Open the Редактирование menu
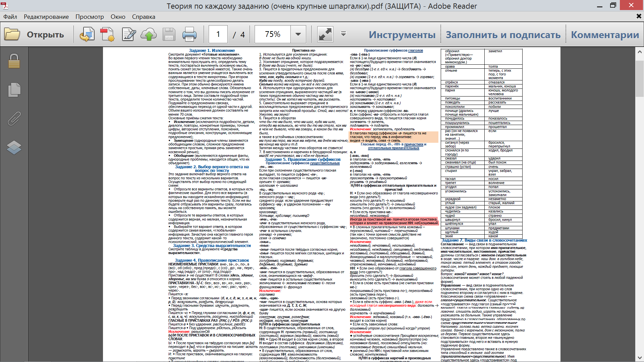Screen dimensions: 644x362 46,17
